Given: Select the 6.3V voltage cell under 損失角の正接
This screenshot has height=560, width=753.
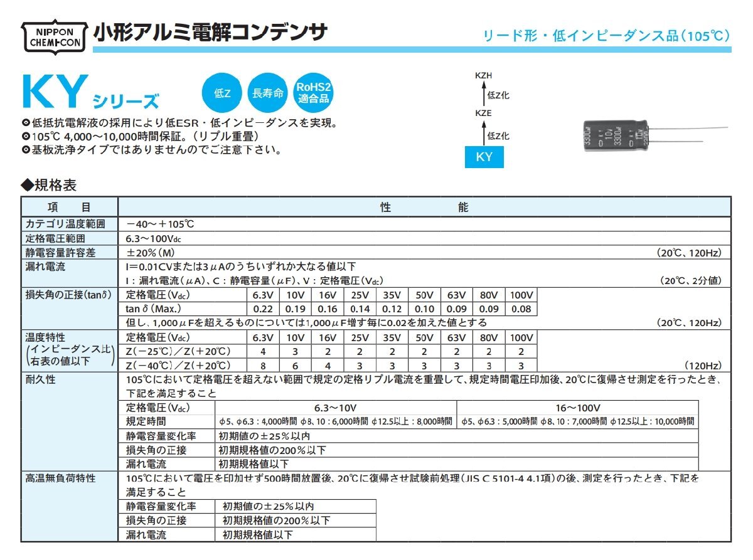Looking at the screenshot, I should pyautogui.click(x=262, y=295).
